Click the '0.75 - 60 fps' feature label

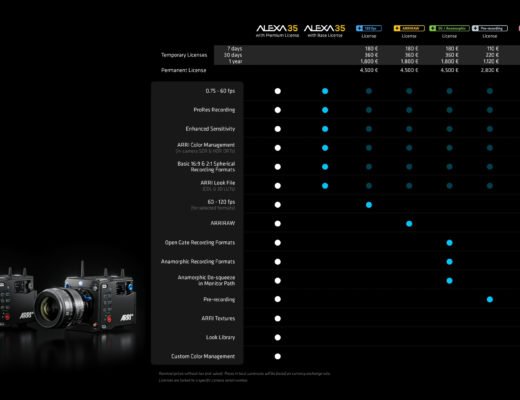220,91
